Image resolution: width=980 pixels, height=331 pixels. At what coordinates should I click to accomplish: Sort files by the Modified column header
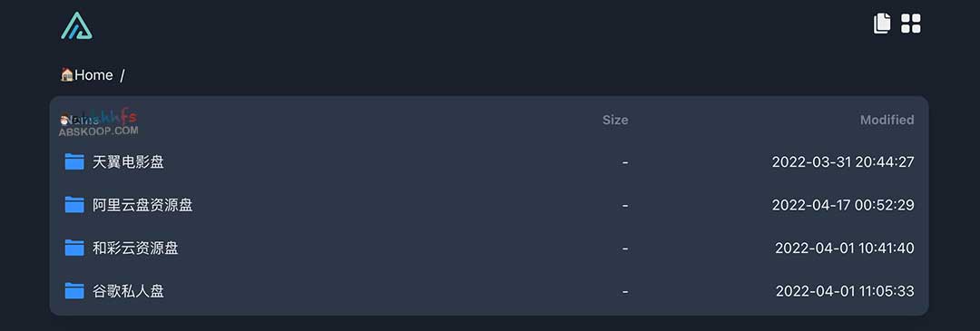click(887, 120)
